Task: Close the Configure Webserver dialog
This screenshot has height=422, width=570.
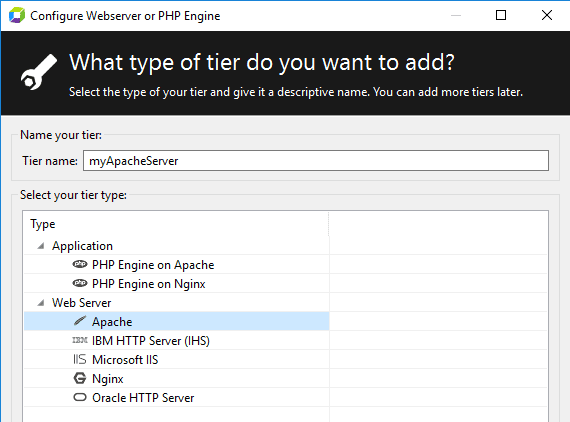Action: pos(547,15)
